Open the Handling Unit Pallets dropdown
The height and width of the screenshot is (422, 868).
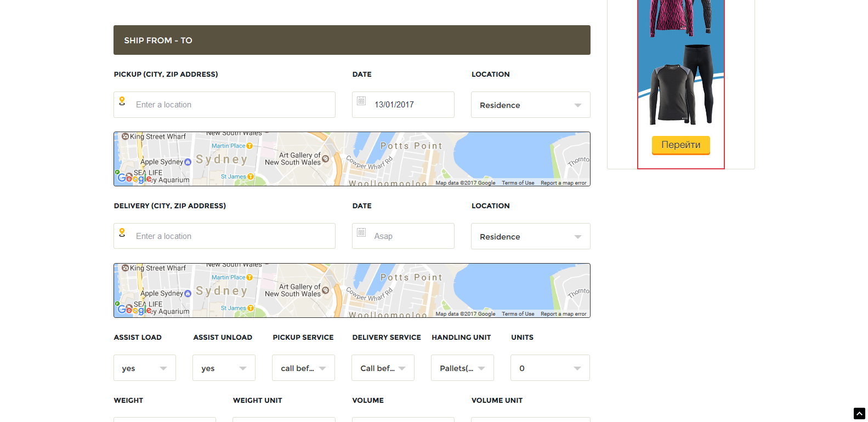pyautogui.click(x=462, y=368)
